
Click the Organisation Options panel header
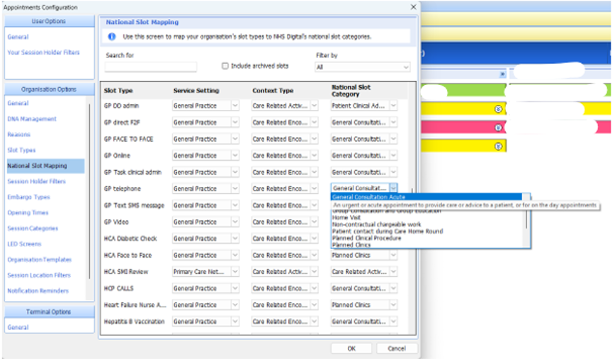pyautogui.click(x=49, y=89)
